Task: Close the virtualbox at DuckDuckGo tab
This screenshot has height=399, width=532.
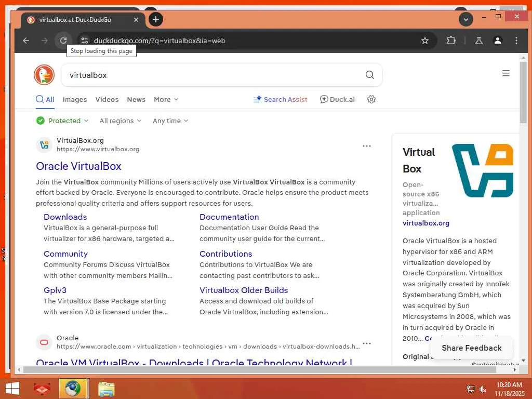Action: pos(136,20)
